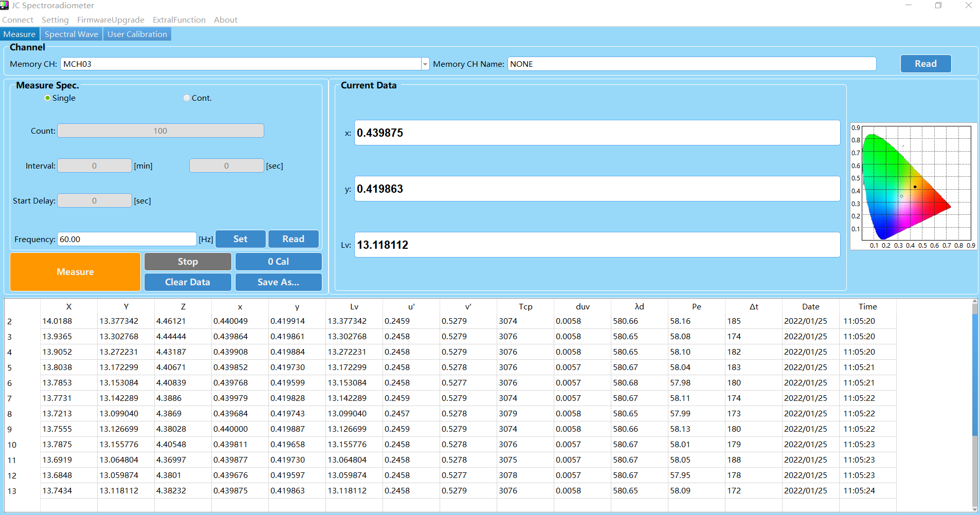The image size is (980, 515).
Task: Click the Save As... button
Action: pos(278,282)
